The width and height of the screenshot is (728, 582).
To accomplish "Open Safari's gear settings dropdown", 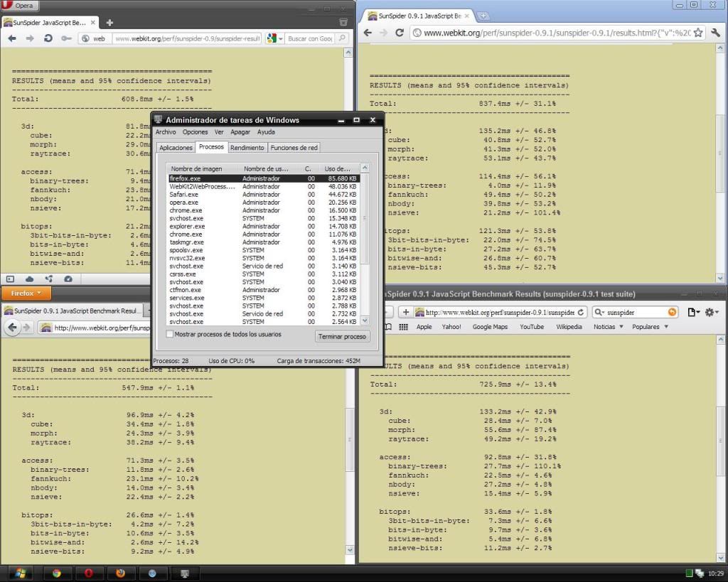I will coord(711,313).
